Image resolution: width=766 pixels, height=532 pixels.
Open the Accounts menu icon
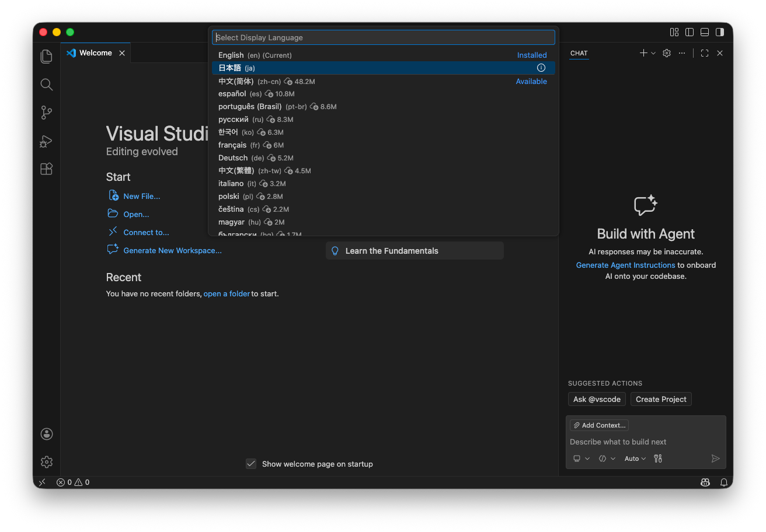tap(47, 434)
